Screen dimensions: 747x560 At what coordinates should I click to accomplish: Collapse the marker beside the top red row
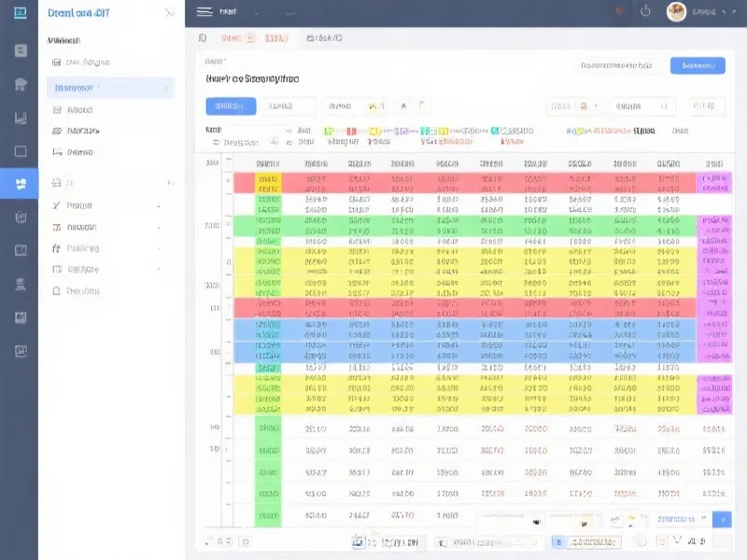(x=229, y=181)
